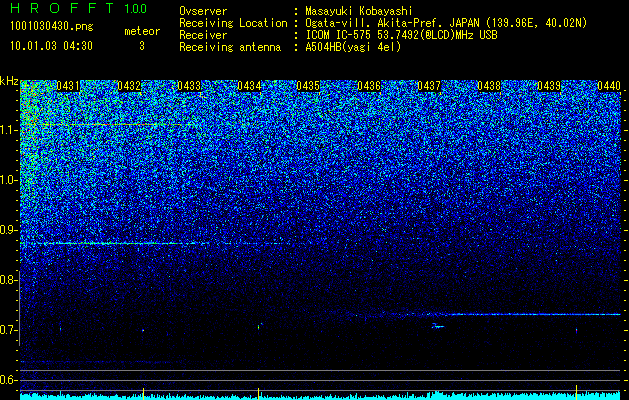Click the yellow meteor marker below 0434

click(258, 394)
